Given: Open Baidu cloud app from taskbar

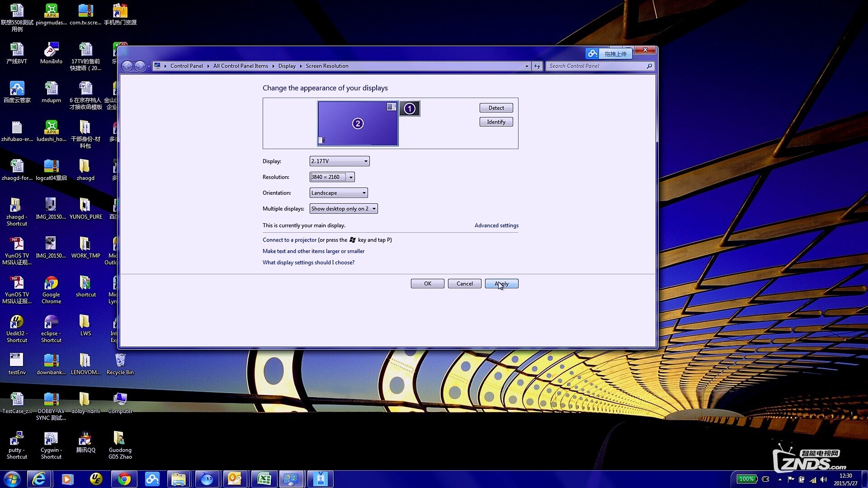Looking at the screenshot, I should pyautogui.click(x=152, y=479).
